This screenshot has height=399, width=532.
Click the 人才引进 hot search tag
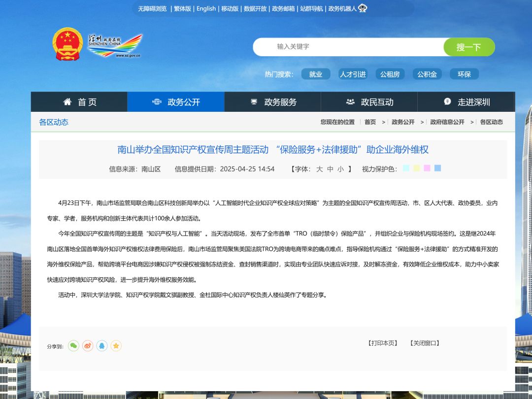pyautogui.click(x=353, y=74)
